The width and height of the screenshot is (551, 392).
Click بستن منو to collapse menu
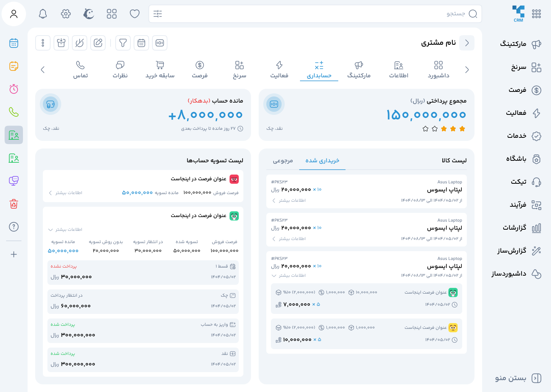tap(518, 378)
